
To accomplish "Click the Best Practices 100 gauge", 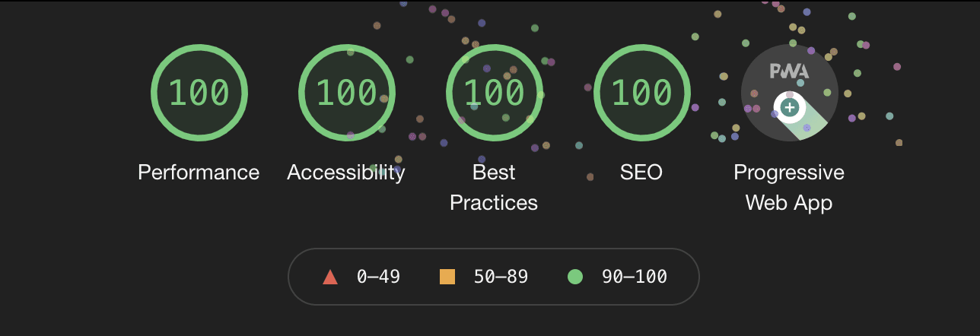I will [494, 93].
